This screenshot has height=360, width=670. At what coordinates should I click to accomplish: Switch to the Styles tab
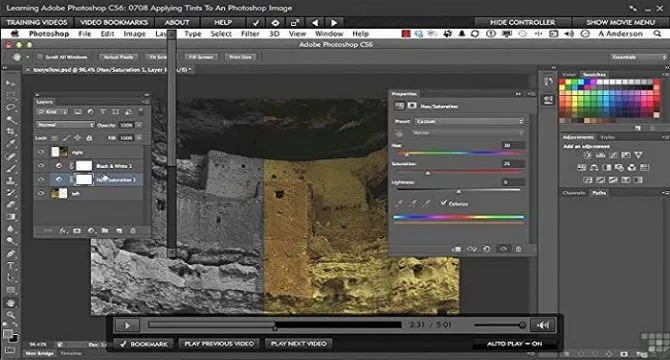(x=607, y=137)
